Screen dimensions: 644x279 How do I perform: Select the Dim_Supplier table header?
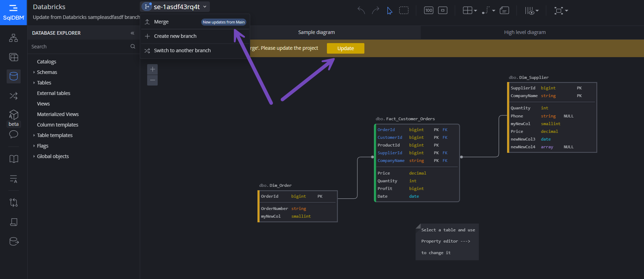coord(529,77)
